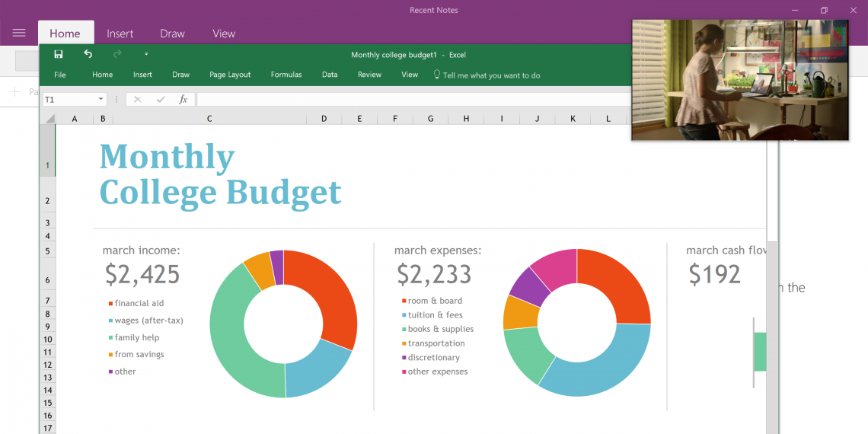Click the picture-in-picture video thumbnail
The image size is (868, 434).
pyautogui.click(x=739, y=80)
